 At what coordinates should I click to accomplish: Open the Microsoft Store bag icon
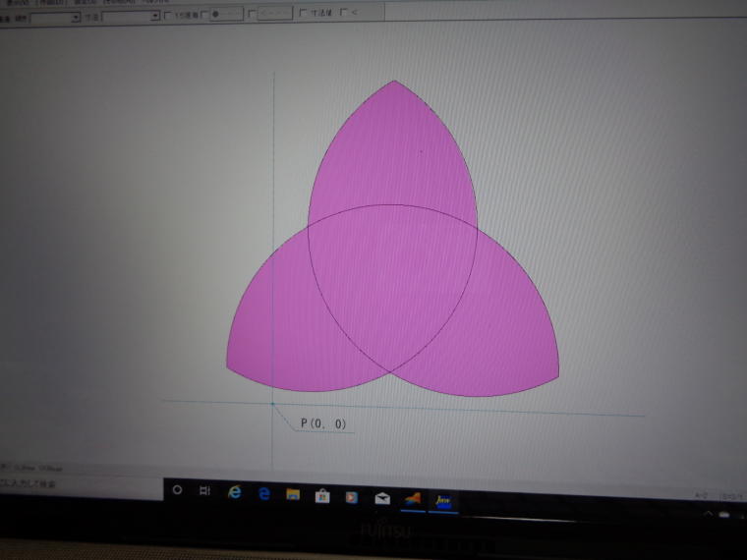coord(321,496)
